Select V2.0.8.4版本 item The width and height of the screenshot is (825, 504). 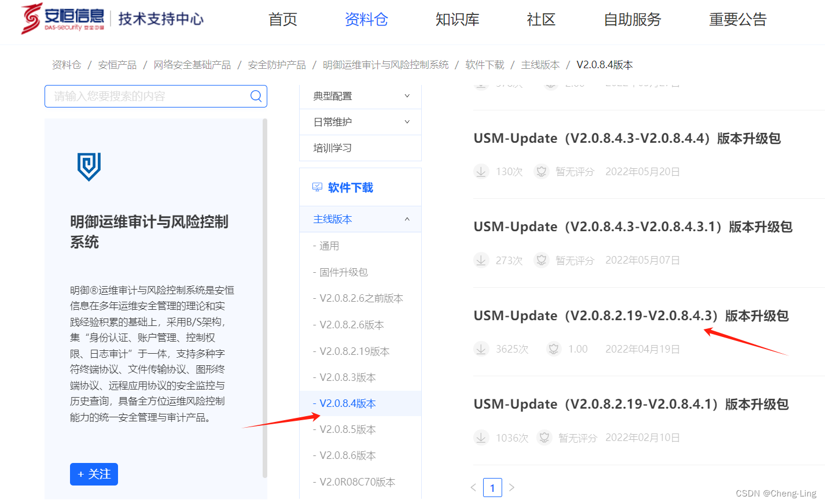pos(360,403)
